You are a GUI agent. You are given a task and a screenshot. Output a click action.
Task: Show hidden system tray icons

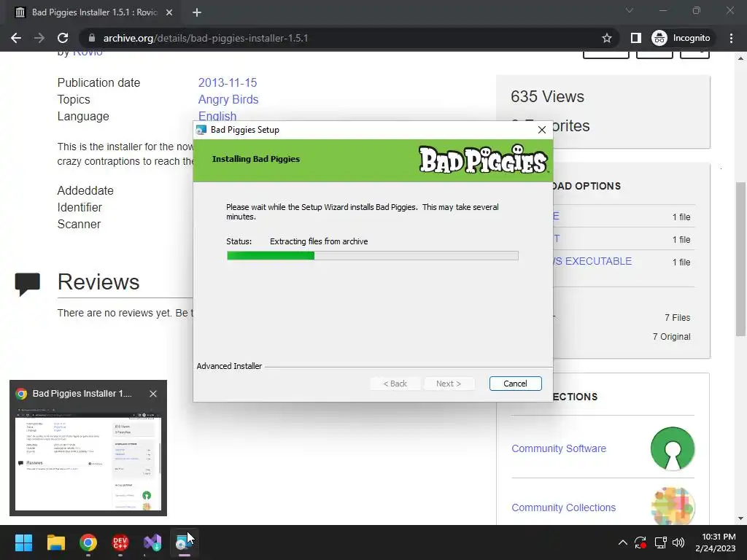pos(622,542)
